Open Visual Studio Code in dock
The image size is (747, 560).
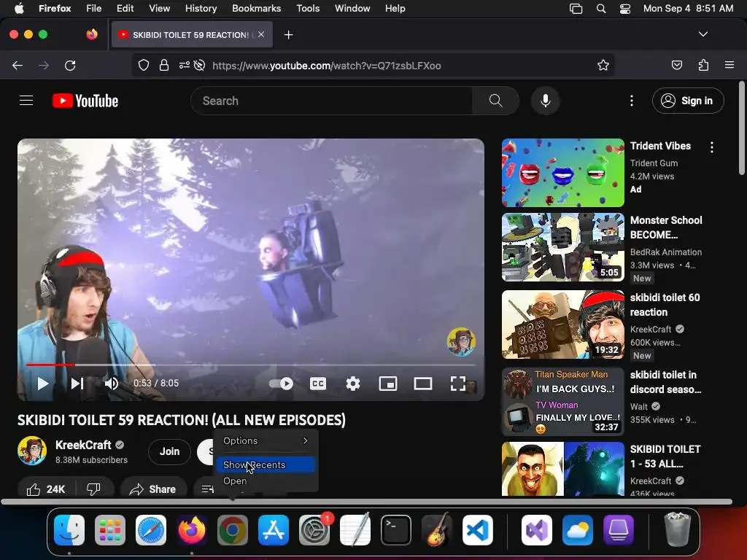pyautogui.click(x=478, y=530)
